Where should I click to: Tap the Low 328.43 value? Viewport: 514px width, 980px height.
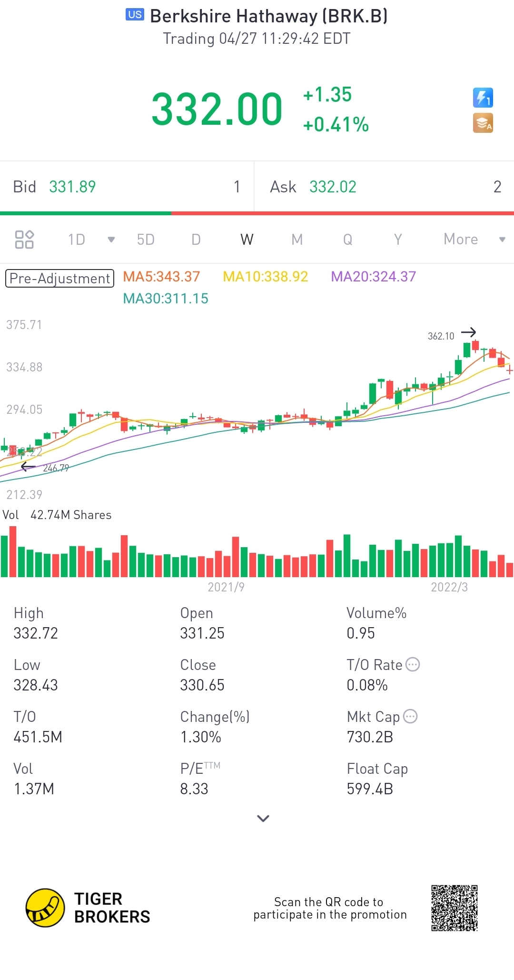coord(36,685)
